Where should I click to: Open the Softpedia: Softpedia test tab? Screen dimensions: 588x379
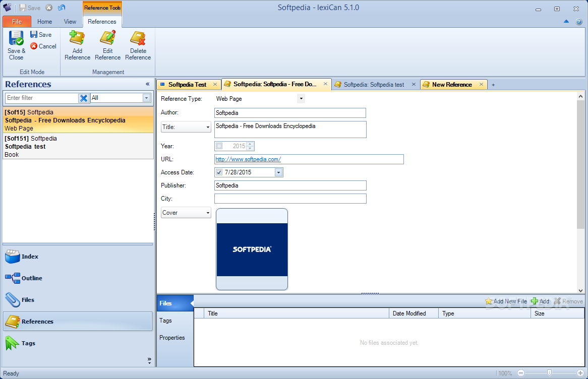[374, 84]
